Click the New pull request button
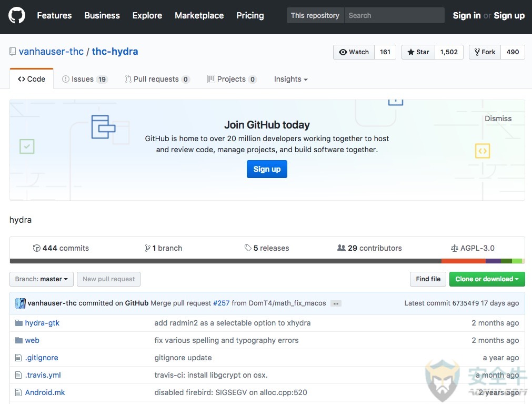Image resolution: width=532 pixels, height=404 pixels. (x=108, y=279)
